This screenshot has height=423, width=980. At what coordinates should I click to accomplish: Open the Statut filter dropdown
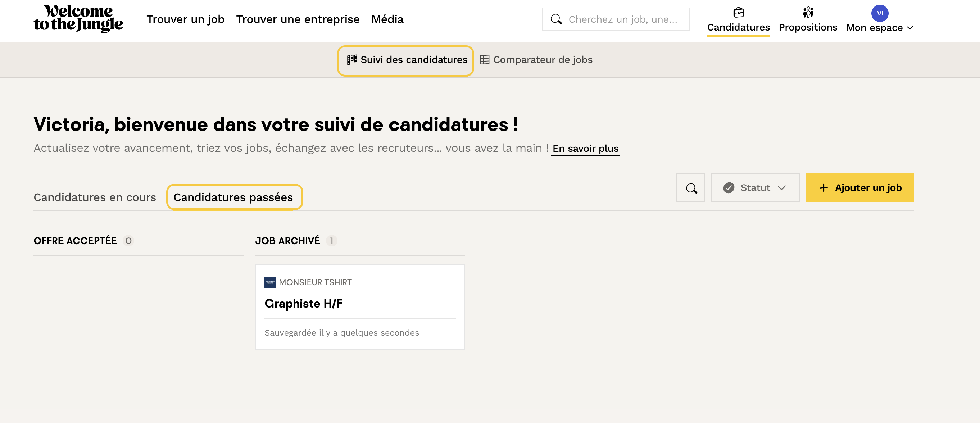pos(755,188)
